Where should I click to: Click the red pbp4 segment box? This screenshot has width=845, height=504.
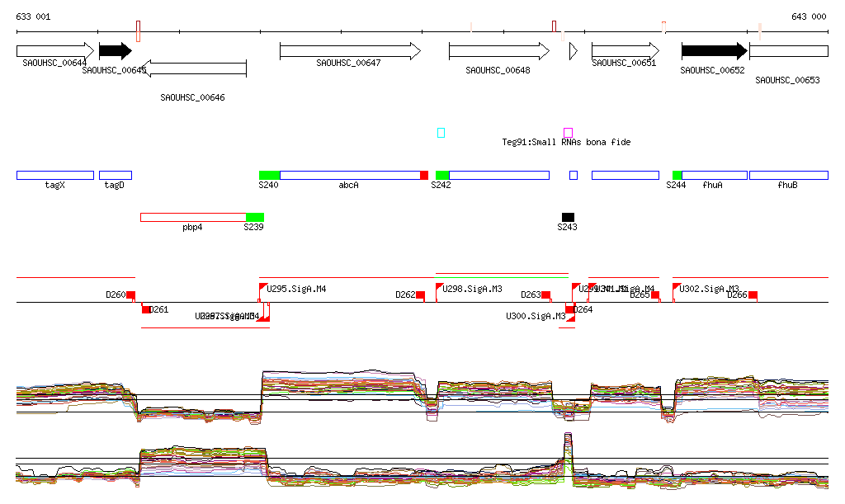(x=193, y=217)
